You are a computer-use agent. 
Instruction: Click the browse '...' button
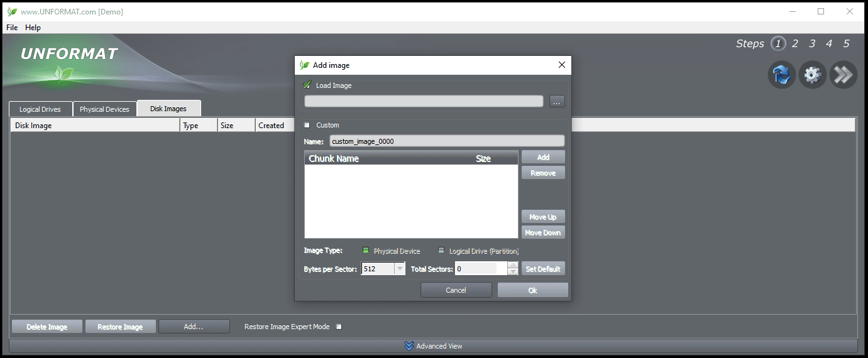click(557, 101)
